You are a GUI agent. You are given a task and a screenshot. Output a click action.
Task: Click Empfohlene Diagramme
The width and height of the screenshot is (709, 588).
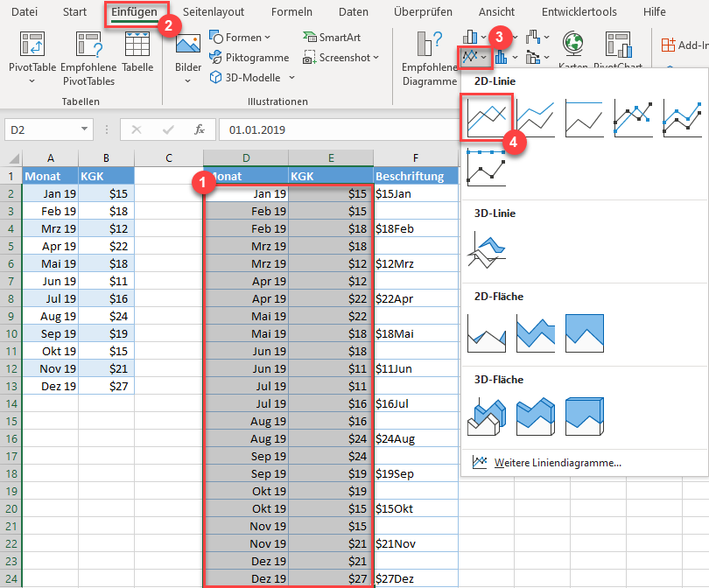click(x=430, y=59)
